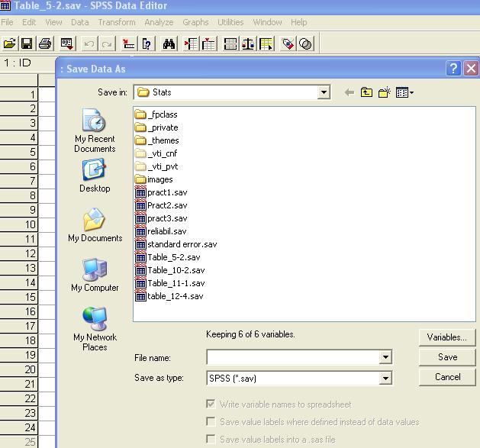Click the Print toolbar icon

pyautogui.click(x=45, y=44)
